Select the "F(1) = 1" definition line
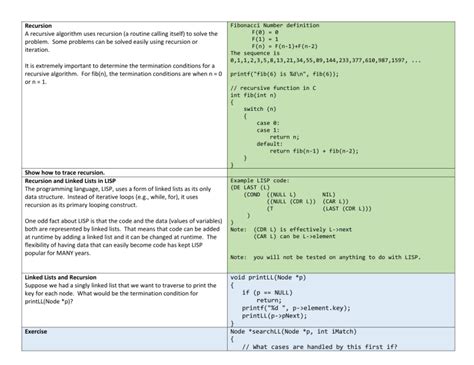Screen dimensions: 474x365 pyautogui.click(x=265, y=39)
